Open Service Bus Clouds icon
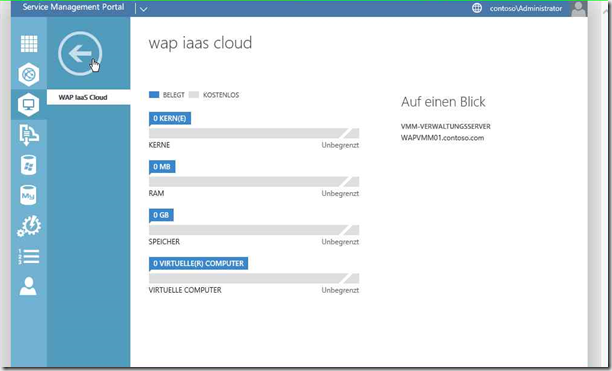Viewport: 612px width, 371px height. (x=29, y=135)
